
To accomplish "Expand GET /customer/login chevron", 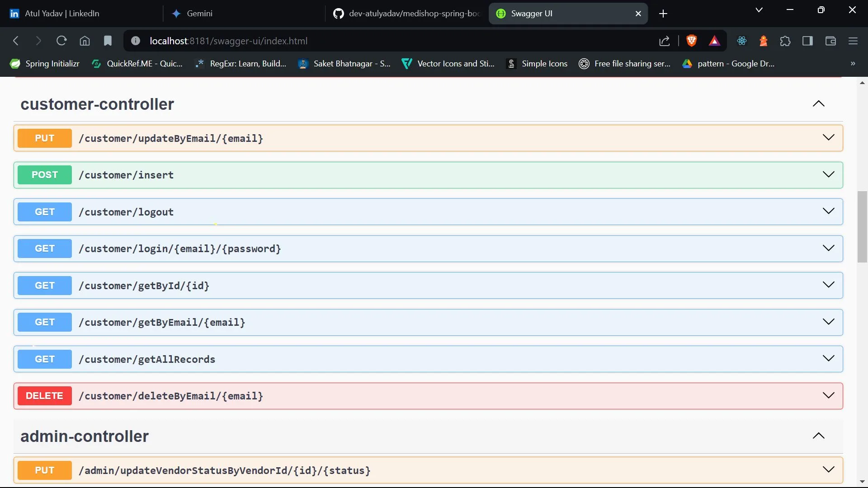I will point(828,248).
